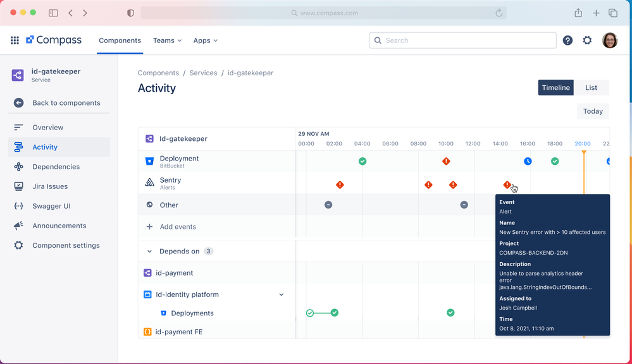Click the 20:00 current time label
Viewport: 632px width, 364px height.
583,143
